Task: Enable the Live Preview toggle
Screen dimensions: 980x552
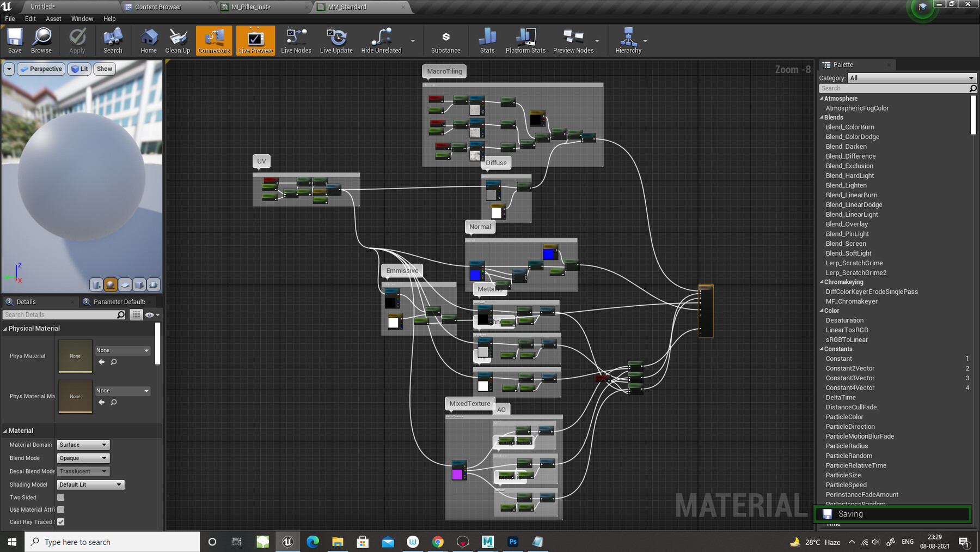Action: pos(255,40)
